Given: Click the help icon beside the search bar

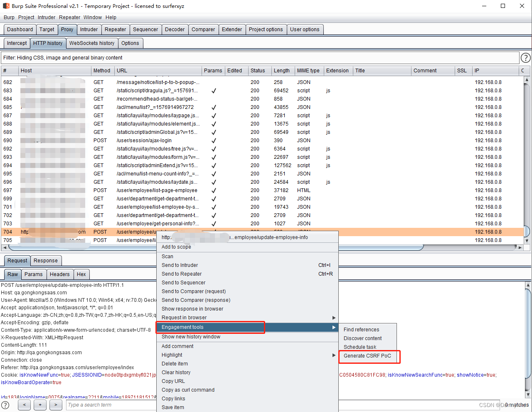Looking at the screenshot, I should click(x=5, y=405).
